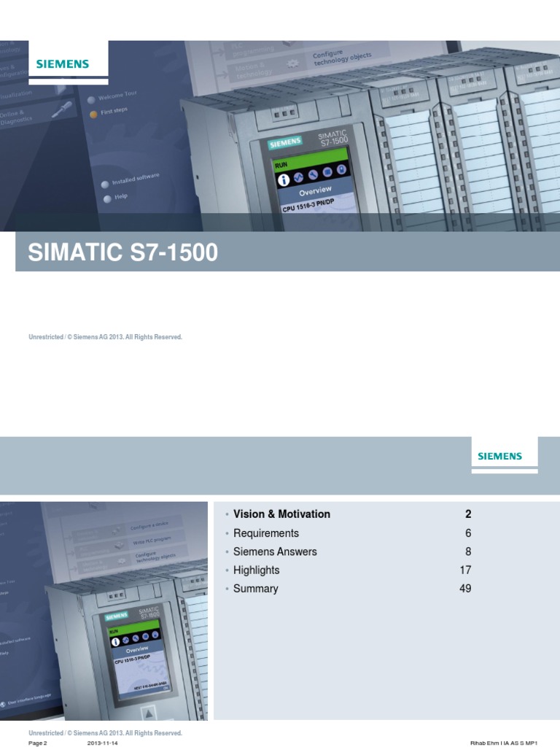This screenshot has width=560, height=747.
Task: Select the modules icon on the title slide's CPU display
Action: click(327, 171)
